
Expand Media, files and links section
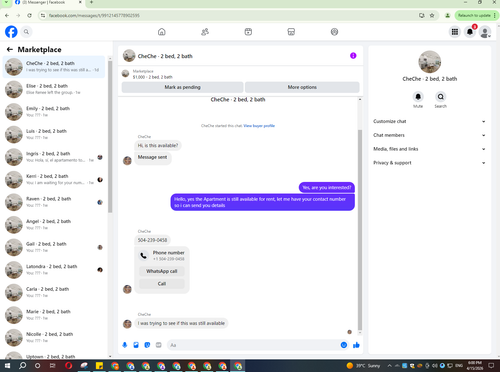click(429, 149)
